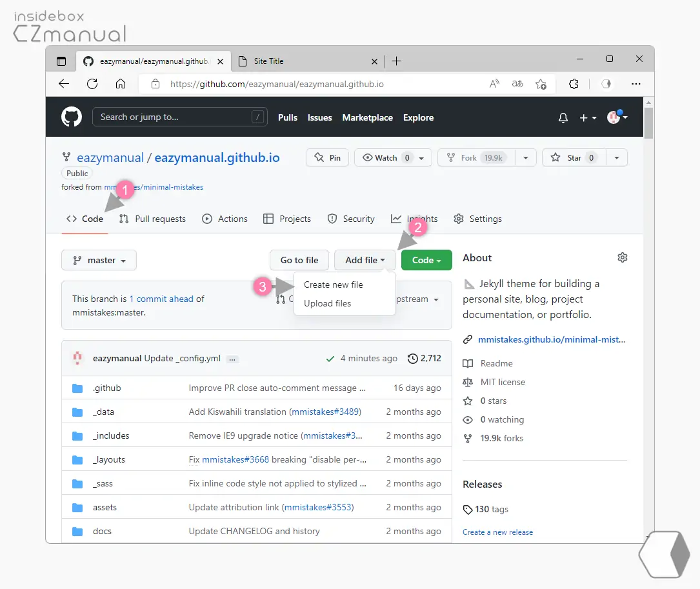
Task: Open the 130 tags link
Action: point(486,509)
